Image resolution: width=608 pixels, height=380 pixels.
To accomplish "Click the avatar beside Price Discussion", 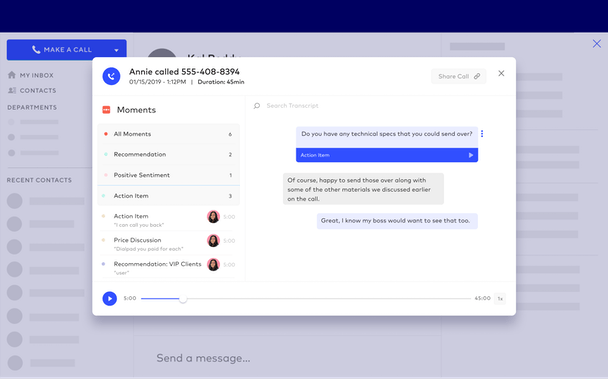I will 213,241.
